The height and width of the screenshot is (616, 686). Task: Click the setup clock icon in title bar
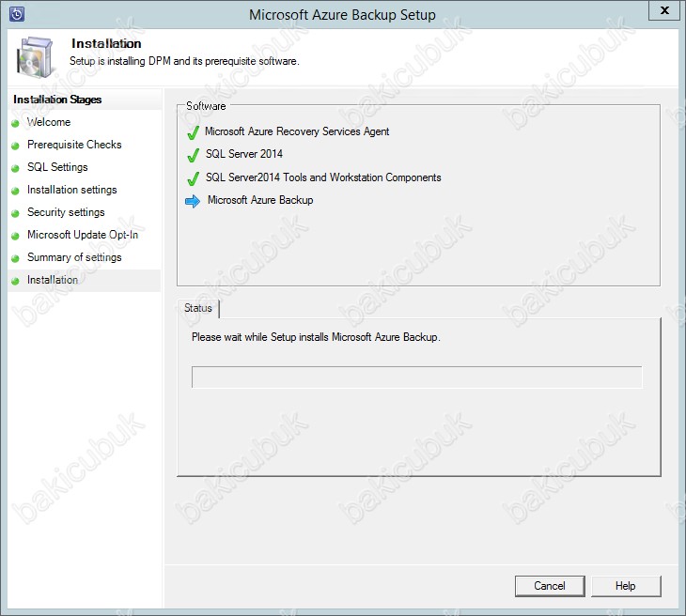click(x=17, y=14)
